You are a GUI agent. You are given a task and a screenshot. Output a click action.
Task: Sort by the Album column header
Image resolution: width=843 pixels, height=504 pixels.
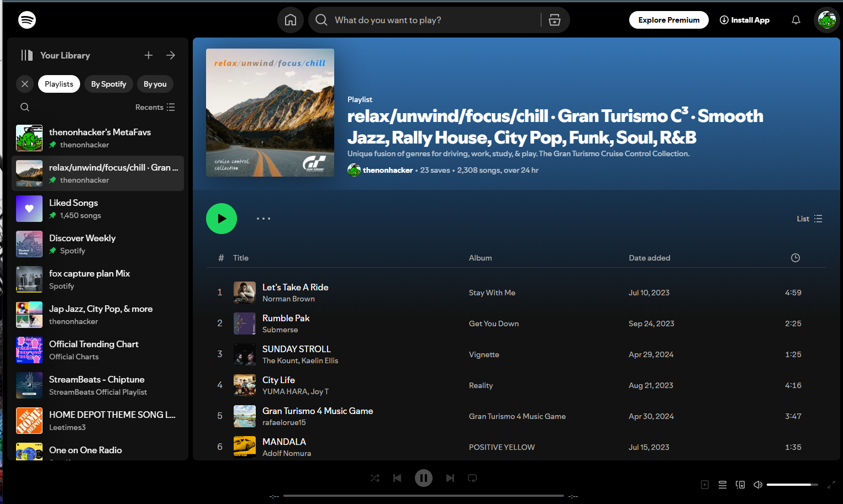pos(481,258)
